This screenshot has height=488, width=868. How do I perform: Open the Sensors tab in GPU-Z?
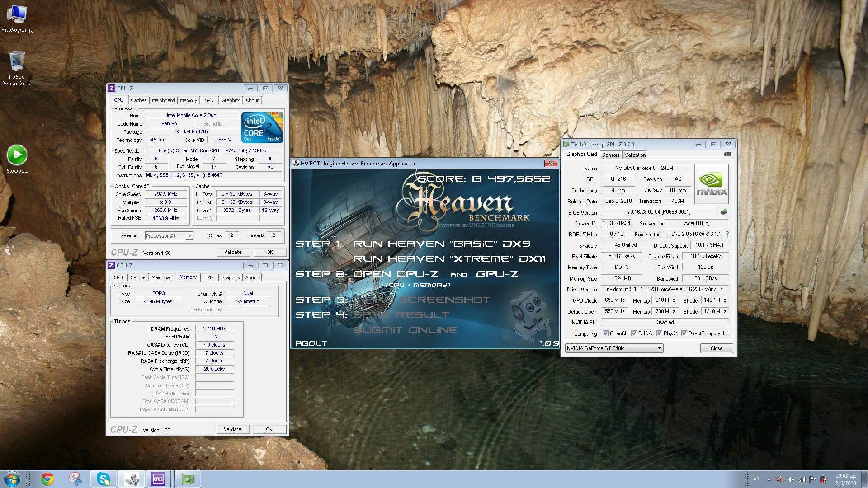pyautogui.click(x=611, y=155)
